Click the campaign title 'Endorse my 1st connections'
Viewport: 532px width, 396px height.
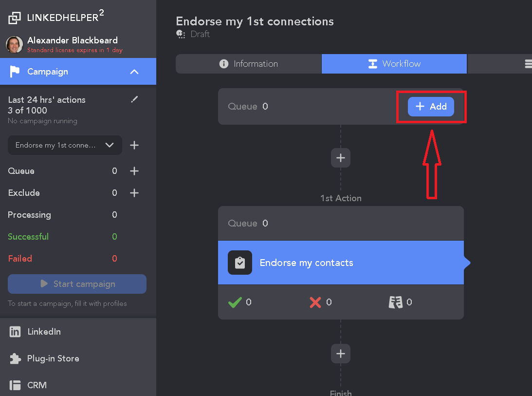(x=255, y=21)
